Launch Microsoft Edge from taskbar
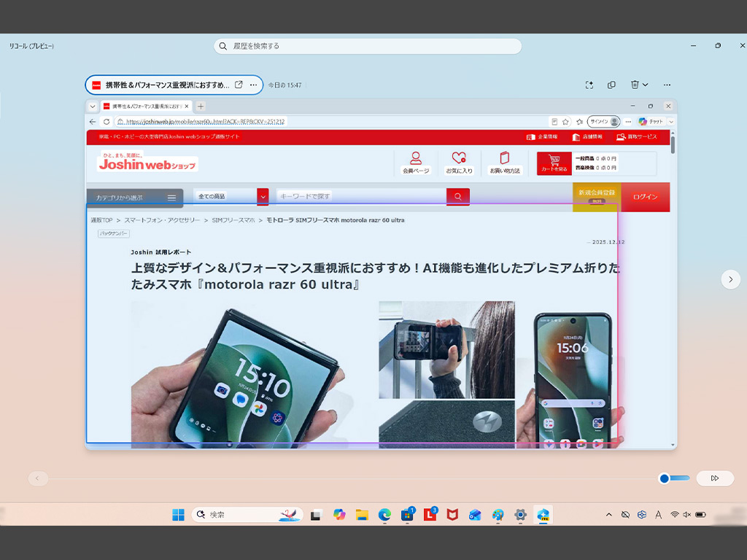 384,515
